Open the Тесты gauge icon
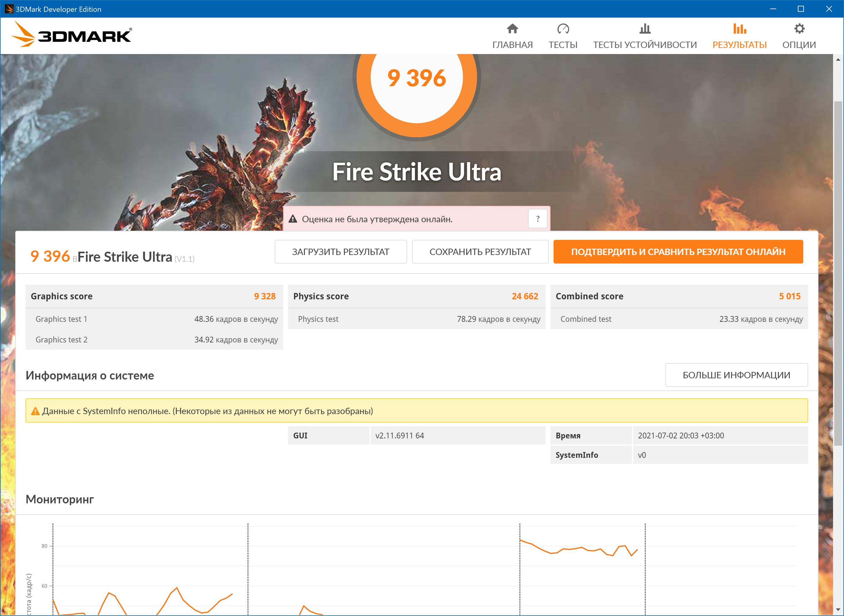The width and height of the screenshot is (844, 616). tap(563, 29)
